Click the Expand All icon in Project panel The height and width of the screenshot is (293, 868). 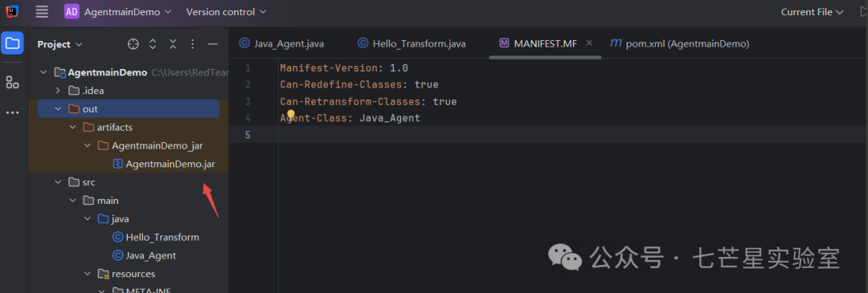click(154, 44)
